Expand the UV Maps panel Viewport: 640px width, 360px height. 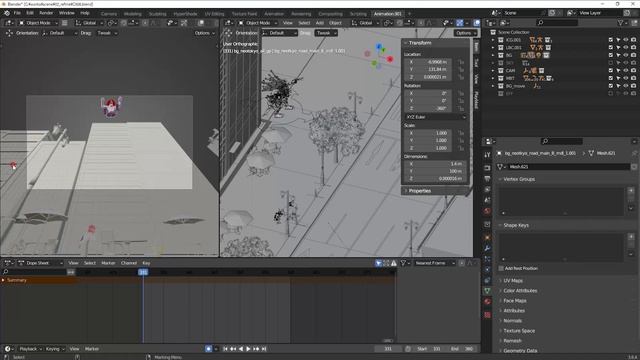pos(513,281)
